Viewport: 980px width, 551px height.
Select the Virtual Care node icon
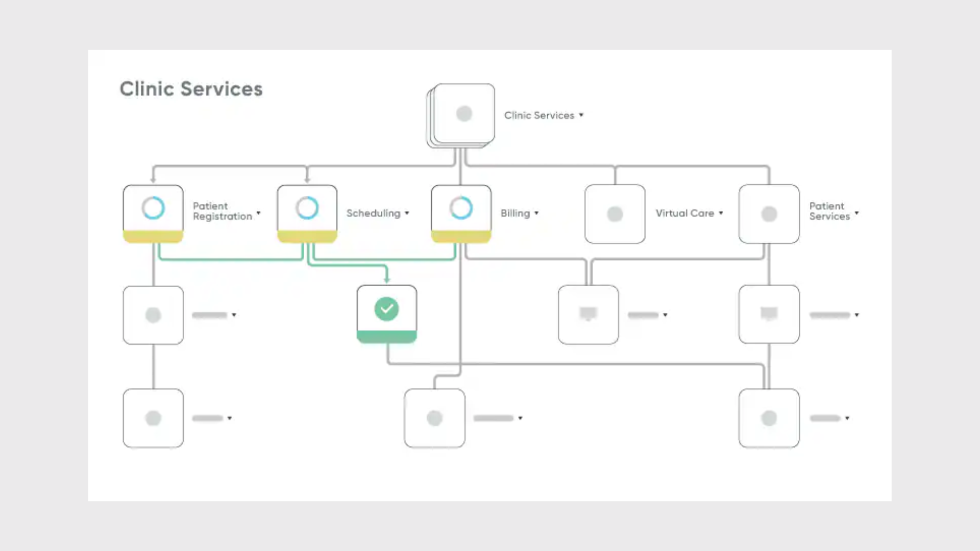(615, 213)
